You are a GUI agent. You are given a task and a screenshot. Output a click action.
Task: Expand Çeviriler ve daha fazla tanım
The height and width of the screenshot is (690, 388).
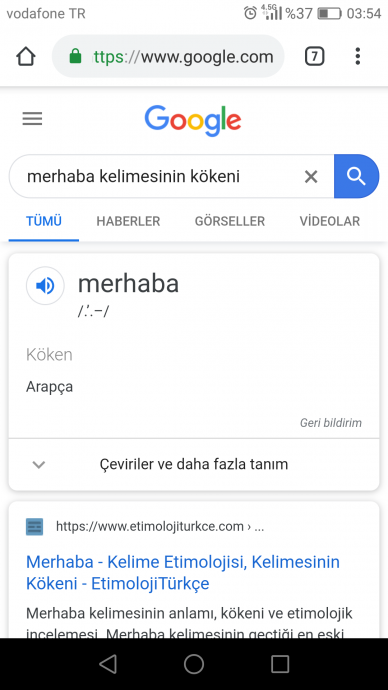[194, 464]
